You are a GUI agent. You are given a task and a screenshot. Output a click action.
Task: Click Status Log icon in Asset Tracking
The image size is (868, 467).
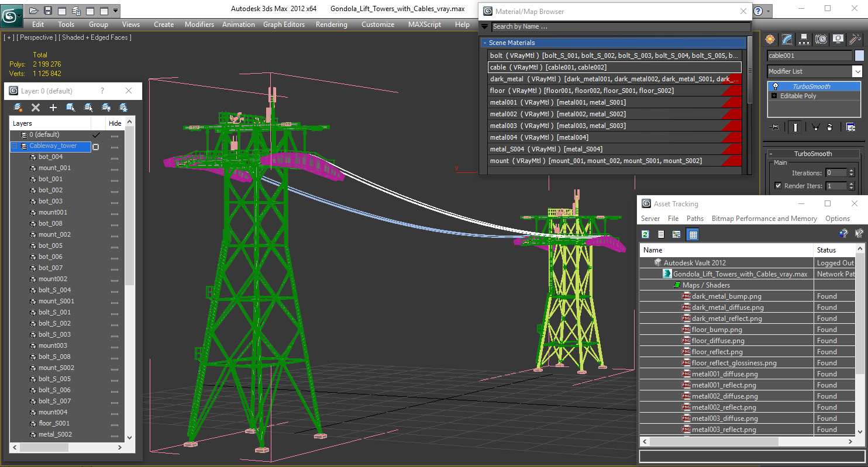click(661, 234)
